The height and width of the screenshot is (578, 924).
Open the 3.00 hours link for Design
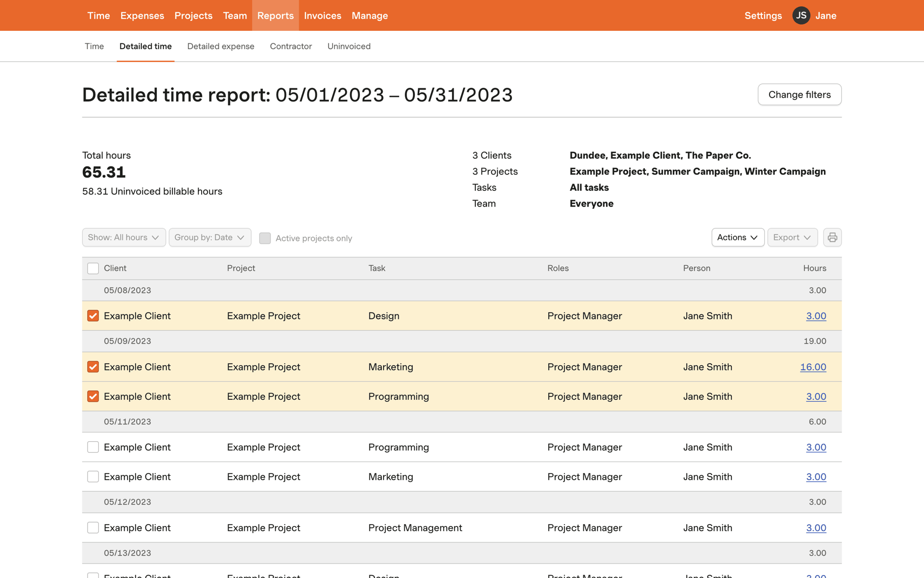coord(816,316)
